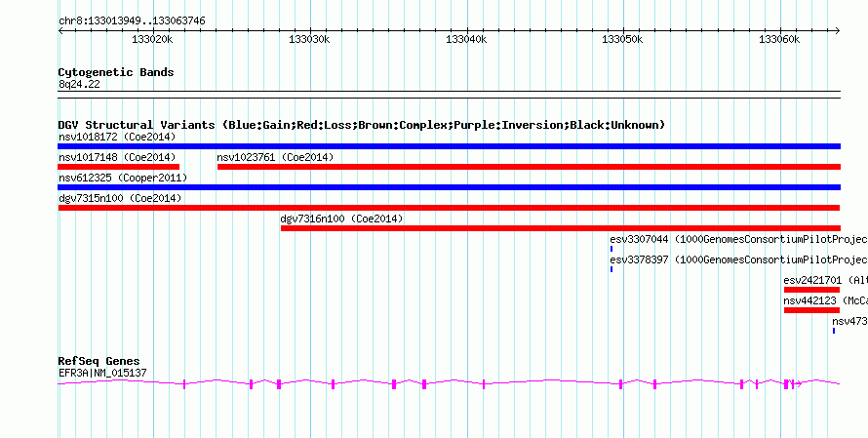Viewport: 868px width, 438px height.
Task: Click the 133060k ruler tick label
Action: (x=780, y=39)
